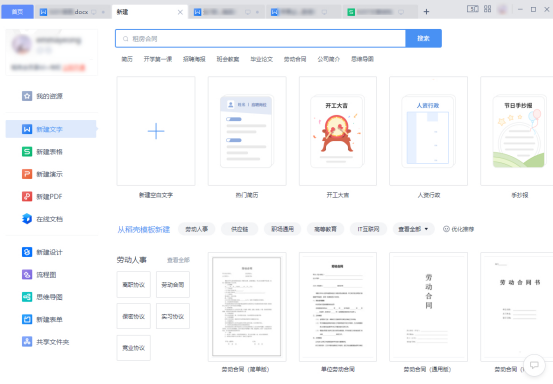Open 热门简历 template thumbnail

point(247,131)
